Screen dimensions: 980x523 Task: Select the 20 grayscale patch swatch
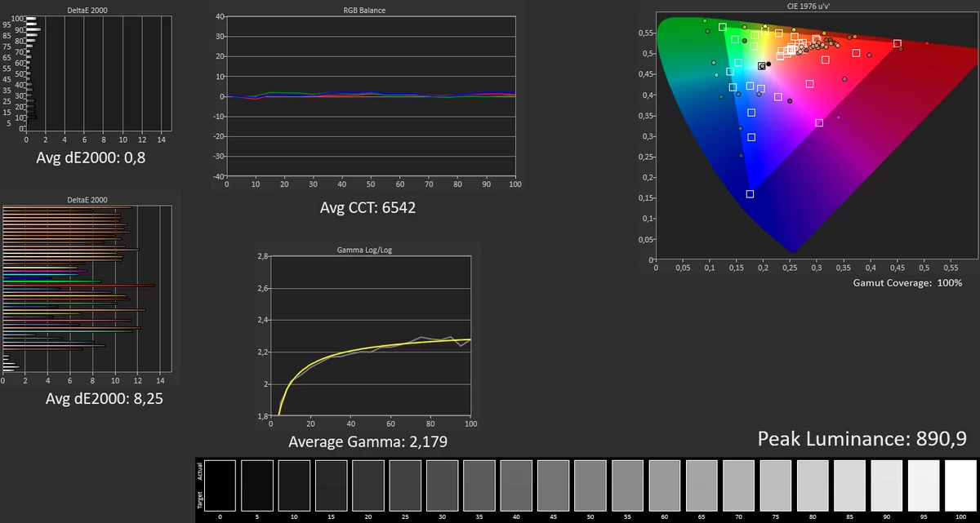pyautogui.click(x=368, y=485)
